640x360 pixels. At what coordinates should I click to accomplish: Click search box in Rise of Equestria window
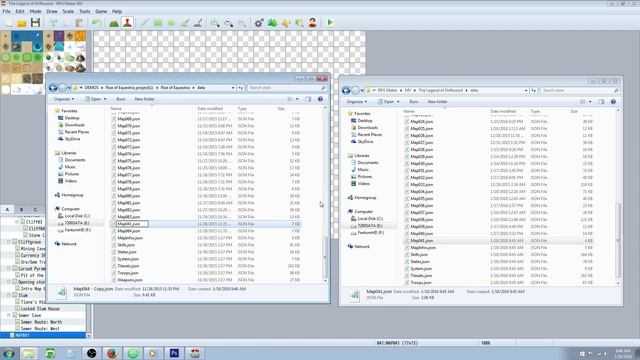[287, 88]
